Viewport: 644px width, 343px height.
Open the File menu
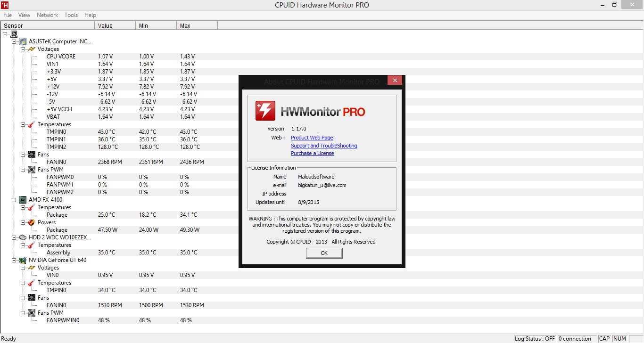(8, 15)
